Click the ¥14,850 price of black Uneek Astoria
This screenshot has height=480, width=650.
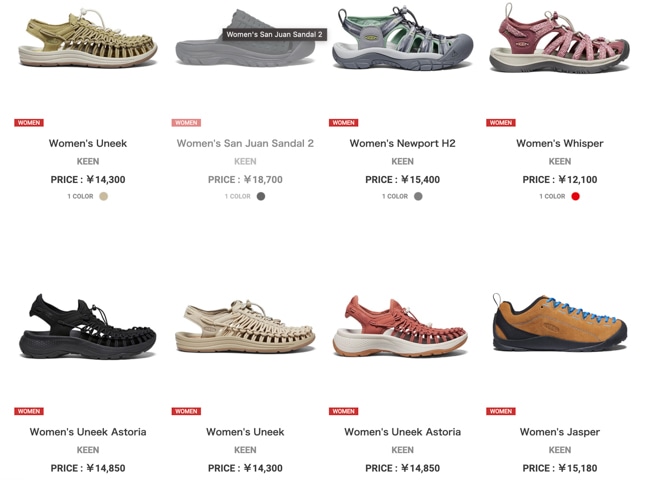(x=106, y=468)
